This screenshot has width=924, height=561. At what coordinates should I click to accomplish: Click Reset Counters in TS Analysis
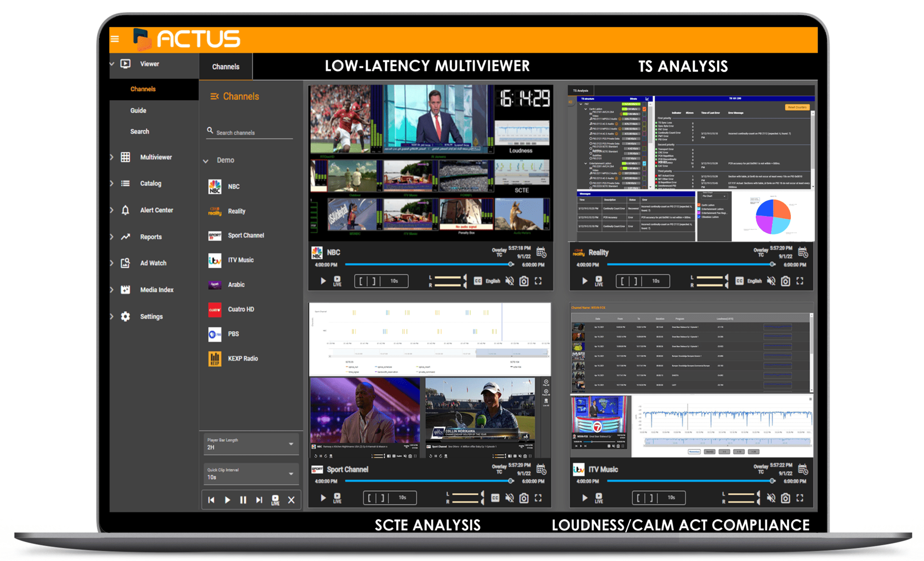point(797,108)
